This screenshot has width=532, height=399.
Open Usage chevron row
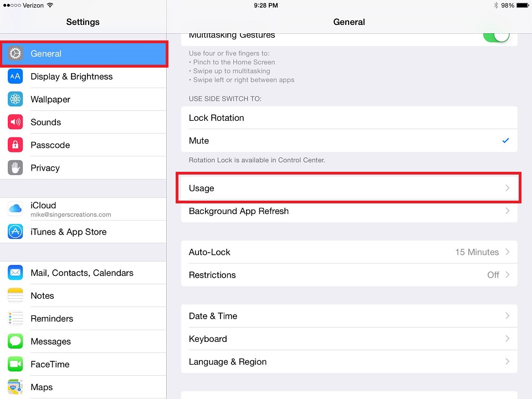click(349, 188)
